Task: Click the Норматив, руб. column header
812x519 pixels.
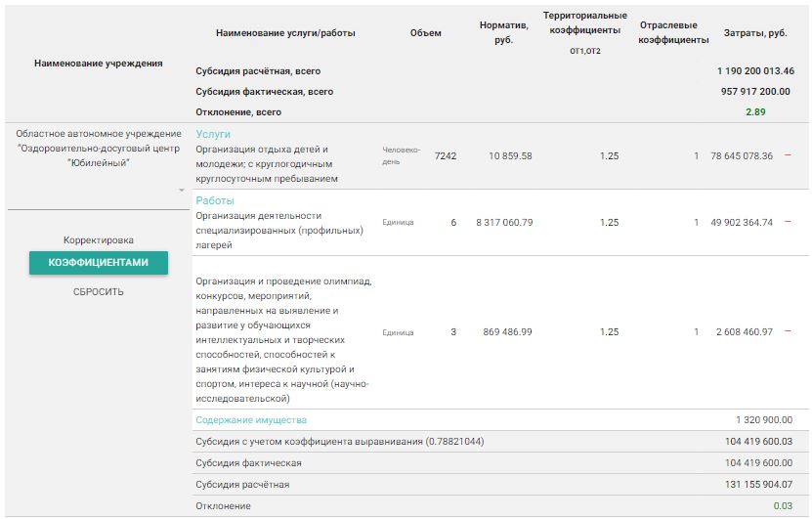Action: (x=504, y=33)
